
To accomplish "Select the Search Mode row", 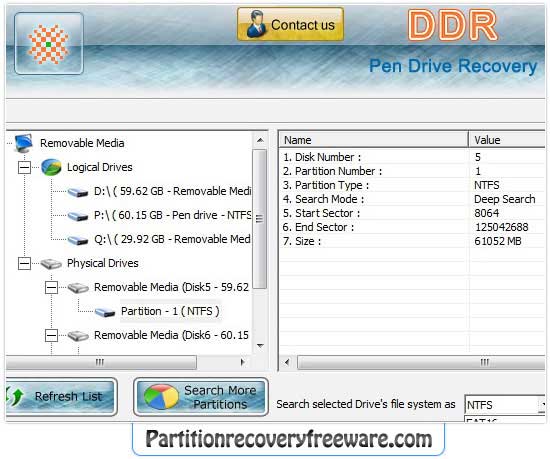I will (412, 199).
